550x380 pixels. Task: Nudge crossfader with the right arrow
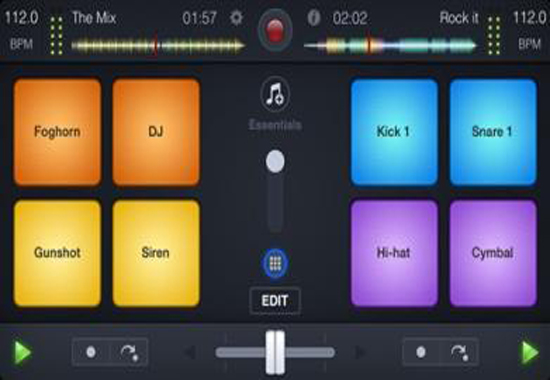coord(360,352)
